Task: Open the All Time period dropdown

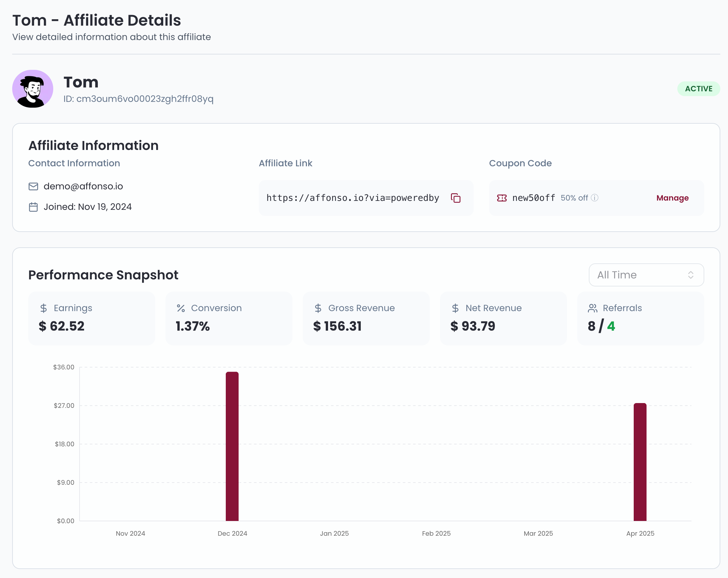Action: point(646,275)
